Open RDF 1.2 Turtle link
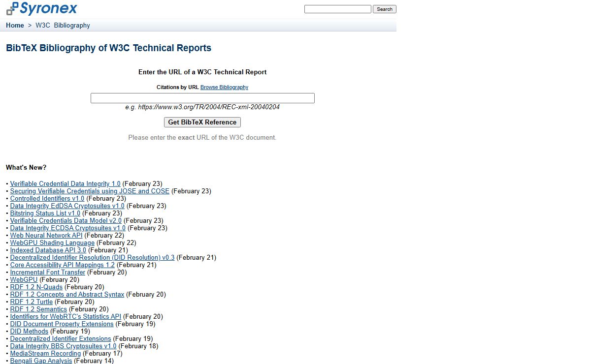 point(32,302)
